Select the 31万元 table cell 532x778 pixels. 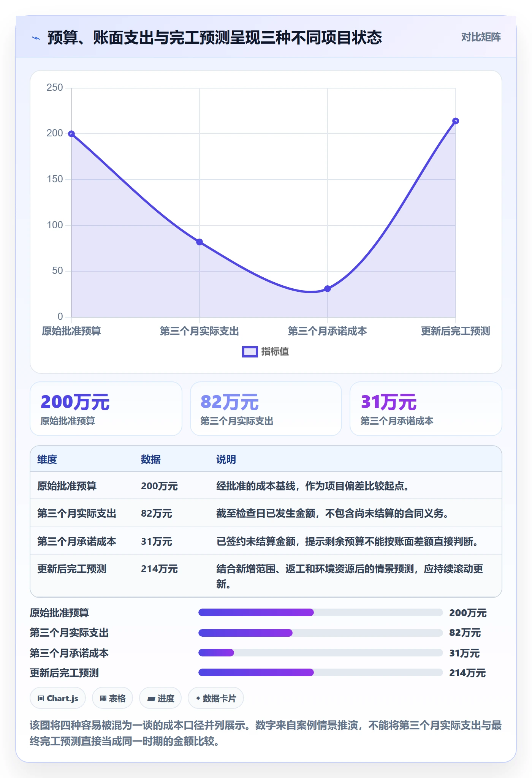pyautogui.click(x=157, y=541)
